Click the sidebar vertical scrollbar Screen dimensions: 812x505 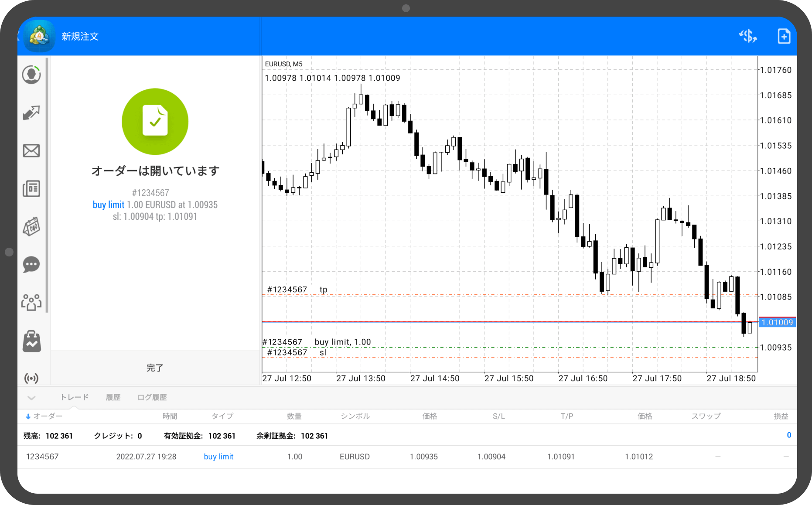[47, 185]
